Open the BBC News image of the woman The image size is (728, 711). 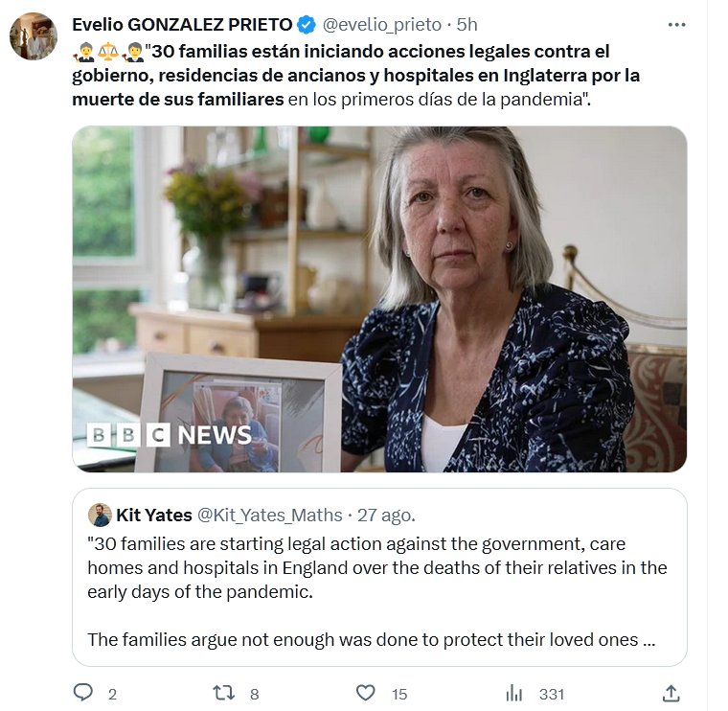379,299
